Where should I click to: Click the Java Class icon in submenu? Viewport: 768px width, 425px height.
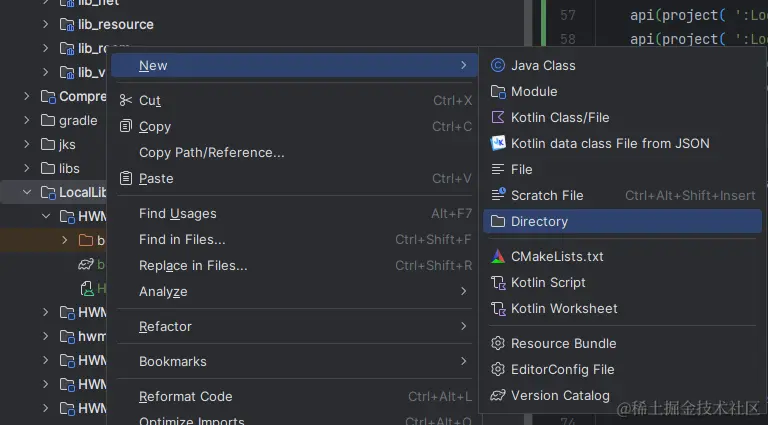point(498,65)
